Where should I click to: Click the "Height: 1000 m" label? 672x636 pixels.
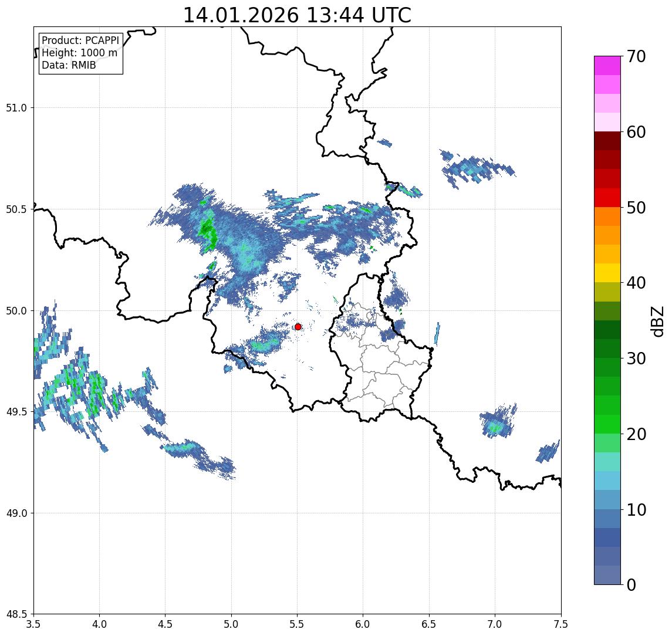tap(79, 53)
